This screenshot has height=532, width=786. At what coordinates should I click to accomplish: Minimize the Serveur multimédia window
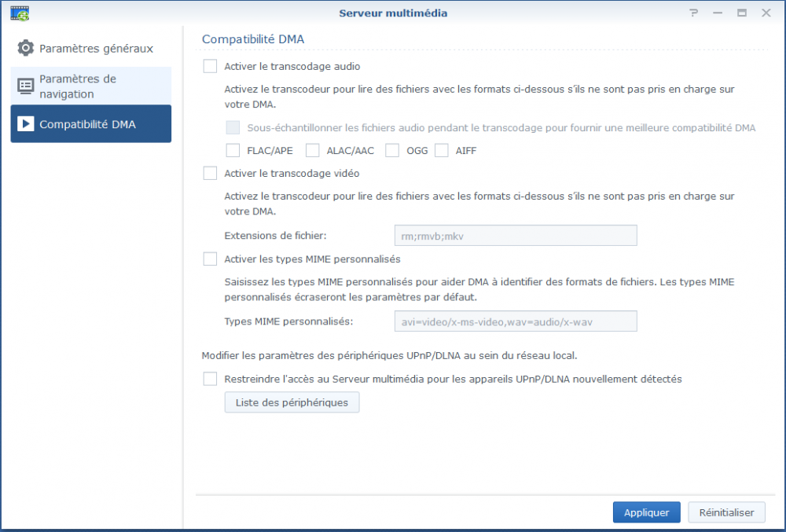coord(717,13)
